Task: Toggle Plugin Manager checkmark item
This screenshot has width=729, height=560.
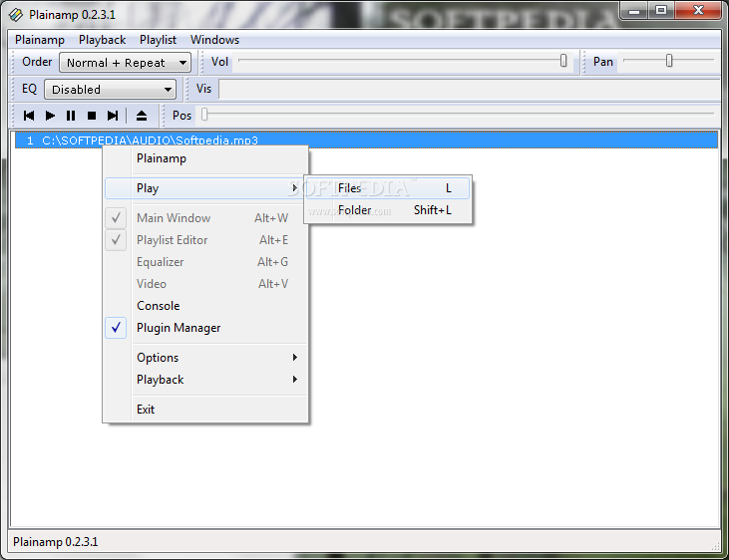Action: point(205,328)
